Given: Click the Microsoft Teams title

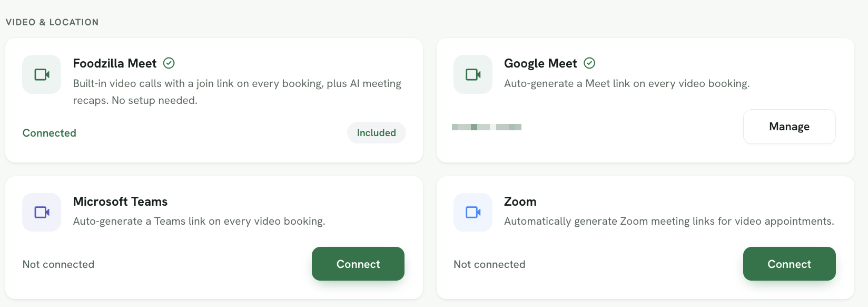Looking at the screenshot, I should click(x=120, y=202).
